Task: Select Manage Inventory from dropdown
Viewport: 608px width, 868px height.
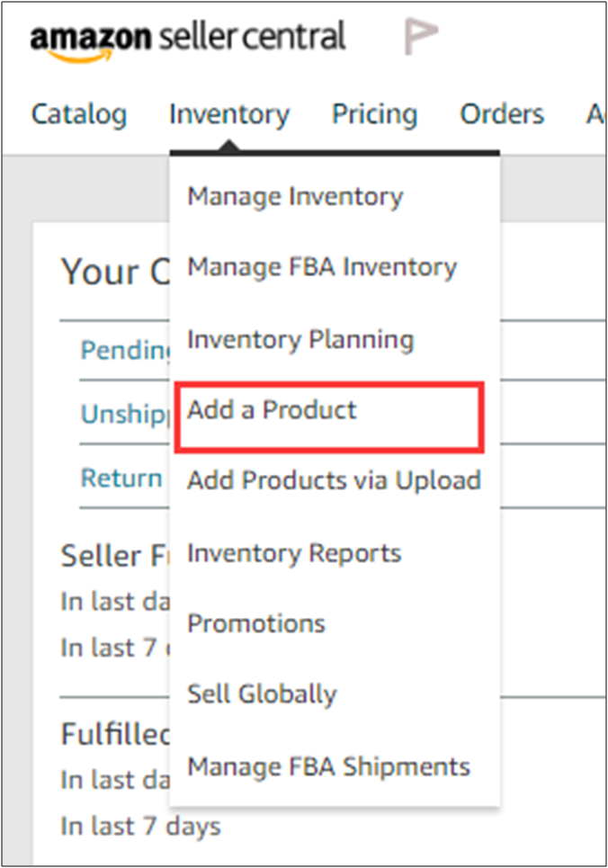Action: click(x=295, y=196)
